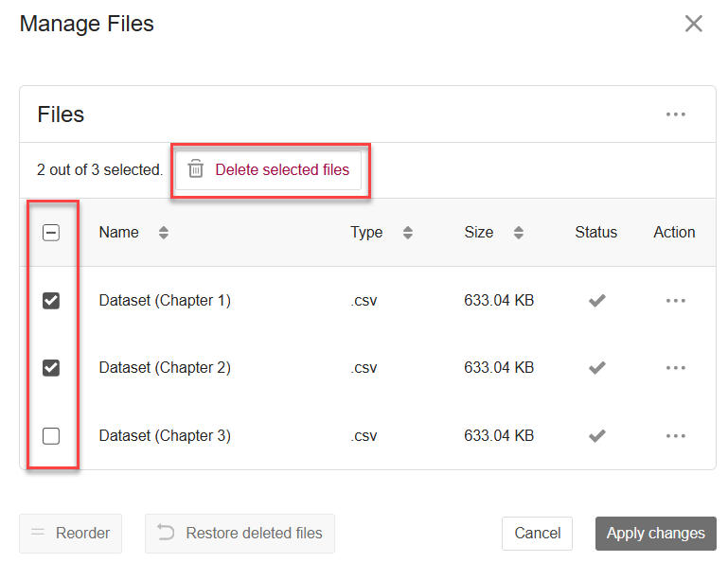This screenshot has height=562, width=728.
Task: Toggle the select-all header checkbox
Action: (x=51, y=233)
